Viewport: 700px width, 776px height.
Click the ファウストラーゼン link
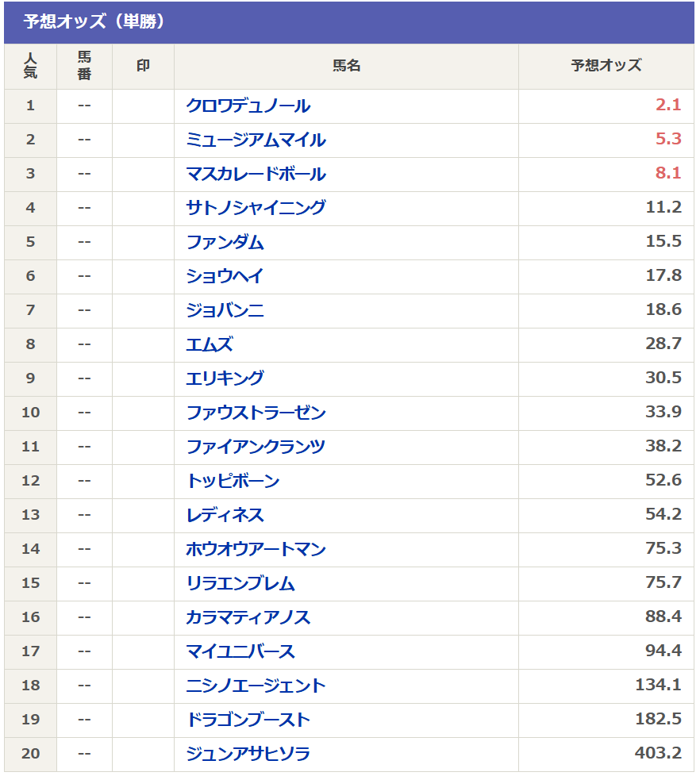(x=256, y=413)
